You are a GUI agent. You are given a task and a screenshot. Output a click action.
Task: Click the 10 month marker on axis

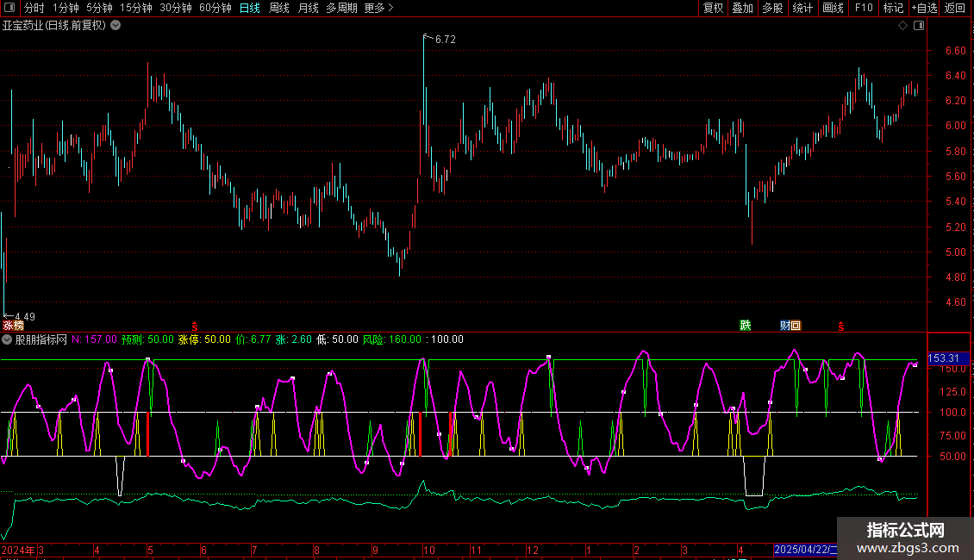coord(428,550)
